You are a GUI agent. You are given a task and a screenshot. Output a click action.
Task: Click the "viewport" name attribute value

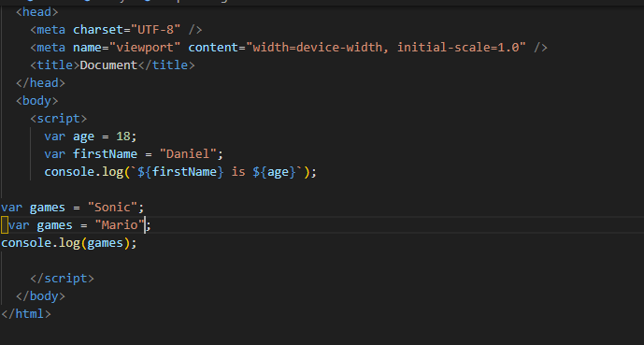[x=145, y=48]
